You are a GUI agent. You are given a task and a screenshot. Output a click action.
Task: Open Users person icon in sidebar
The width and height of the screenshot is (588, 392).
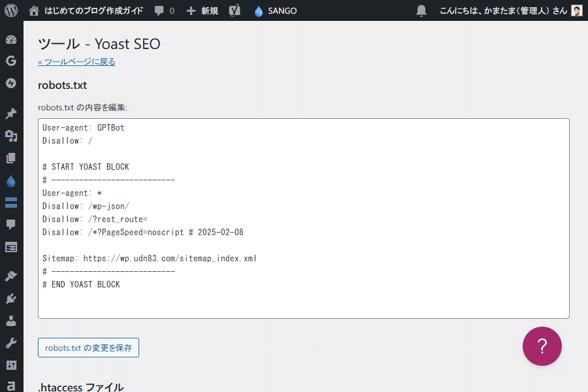click(x=11, y=321)
